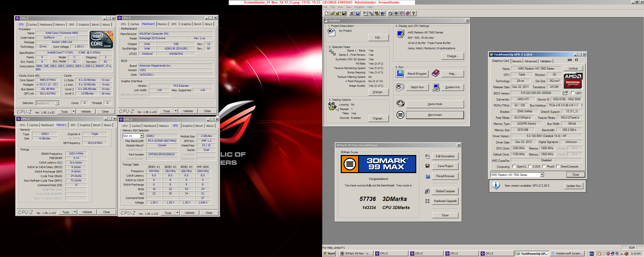
Task: Switch to the Sensors tab in GPU-Z
Action: tap(517, 61)
